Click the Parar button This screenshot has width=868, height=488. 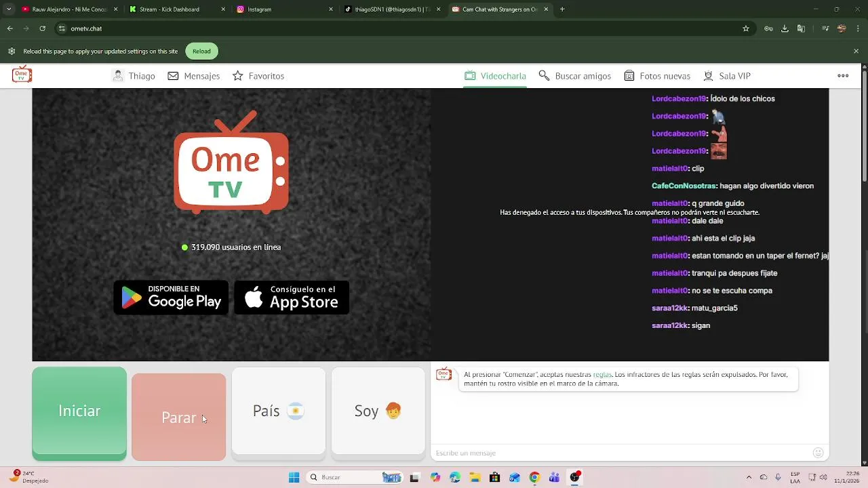point(179,417)
